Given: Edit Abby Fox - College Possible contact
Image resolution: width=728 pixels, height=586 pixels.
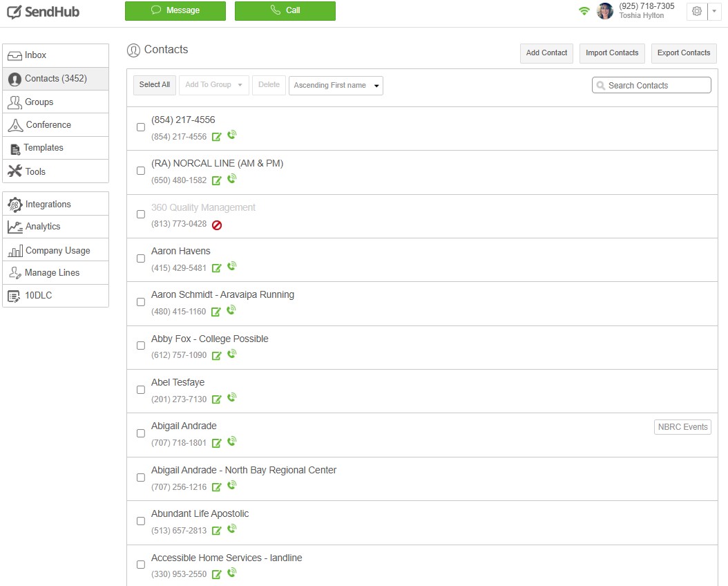Looking at the screenshot, I should pyautogui.click(x=216, y=356).
